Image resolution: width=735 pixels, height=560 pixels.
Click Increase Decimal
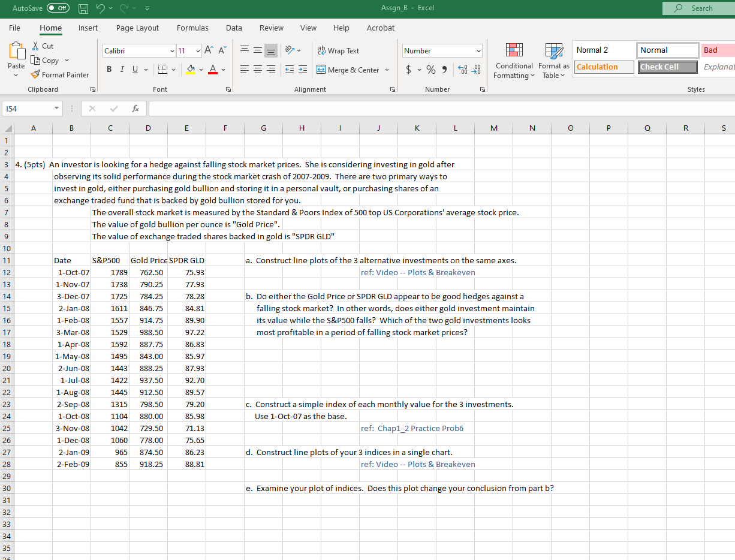point(464,70)
